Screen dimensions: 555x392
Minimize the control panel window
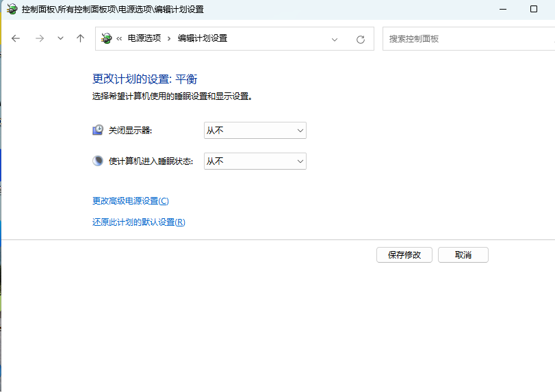(x=503, y=9)
